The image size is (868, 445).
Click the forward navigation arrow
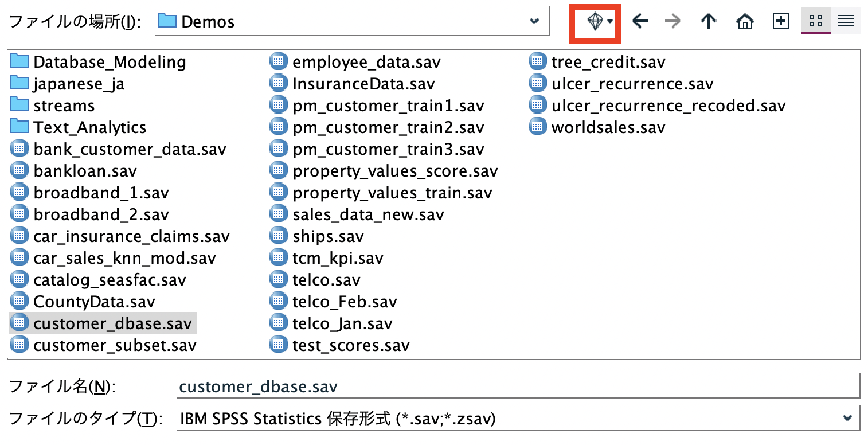(673, 22)
